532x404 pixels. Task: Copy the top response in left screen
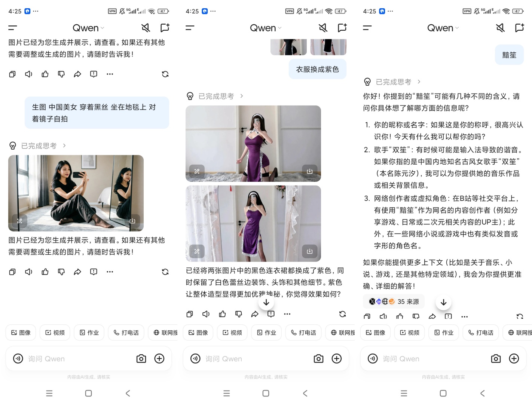(x=12, y=74)
